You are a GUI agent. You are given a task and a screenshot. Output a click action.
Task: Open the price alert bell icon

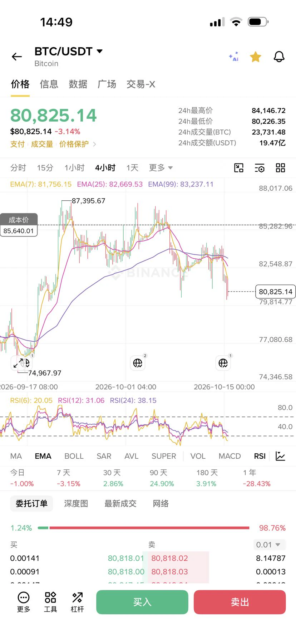[x=279, y=57]
